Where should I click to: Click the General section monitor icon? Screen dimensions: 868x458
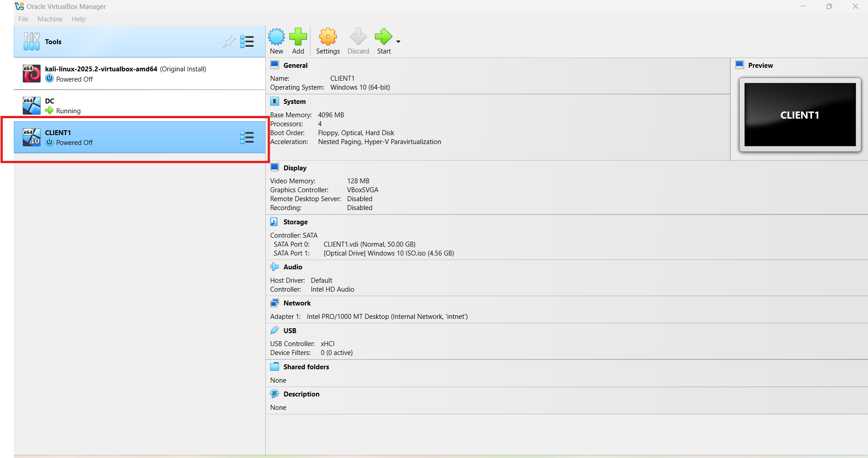coord(275,65)
